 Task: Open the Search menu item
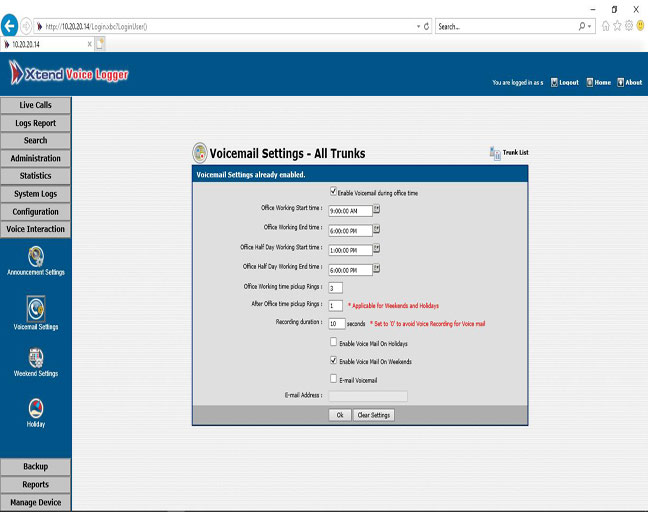click(x=36, y=141)
